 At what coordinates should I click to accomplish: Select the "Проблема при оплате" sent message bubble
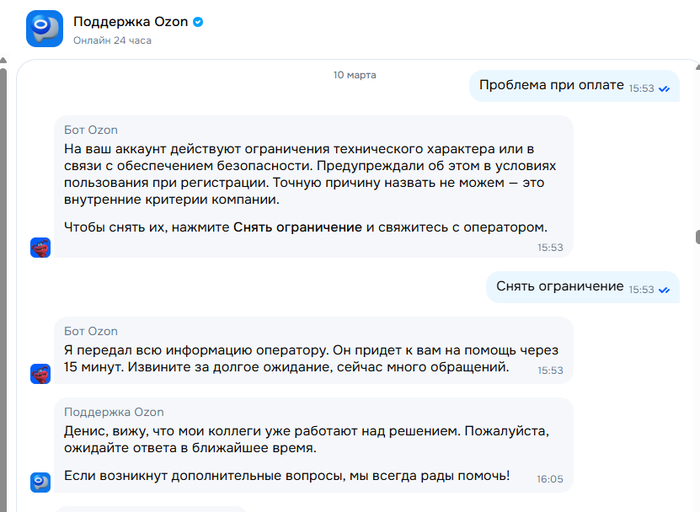[550, 86]
